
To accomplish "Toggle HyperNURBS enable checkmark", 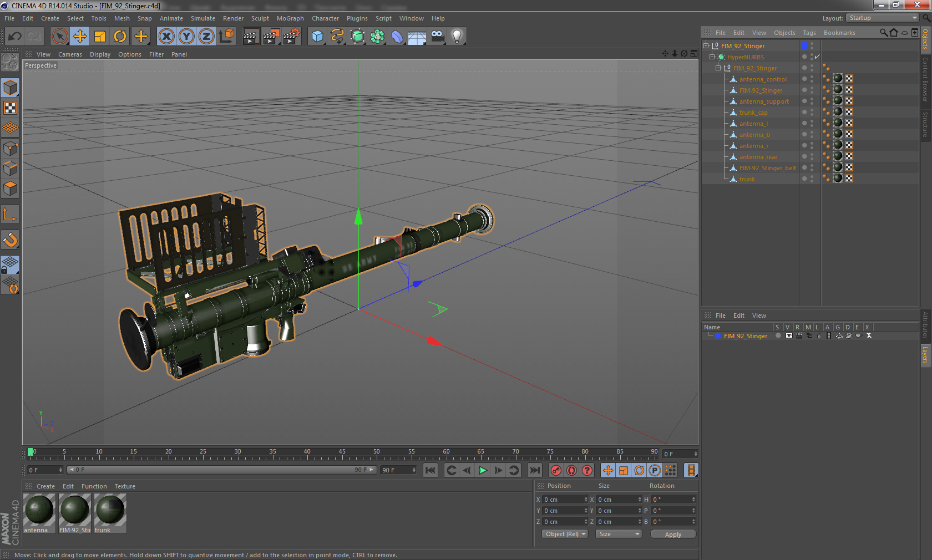I will pyautogui.click(x=817, y=57).
